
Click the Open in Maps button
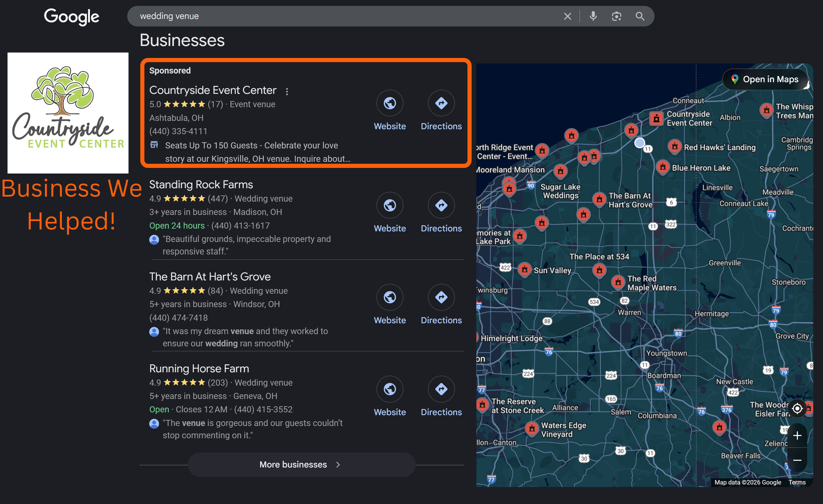coord(765,79)
